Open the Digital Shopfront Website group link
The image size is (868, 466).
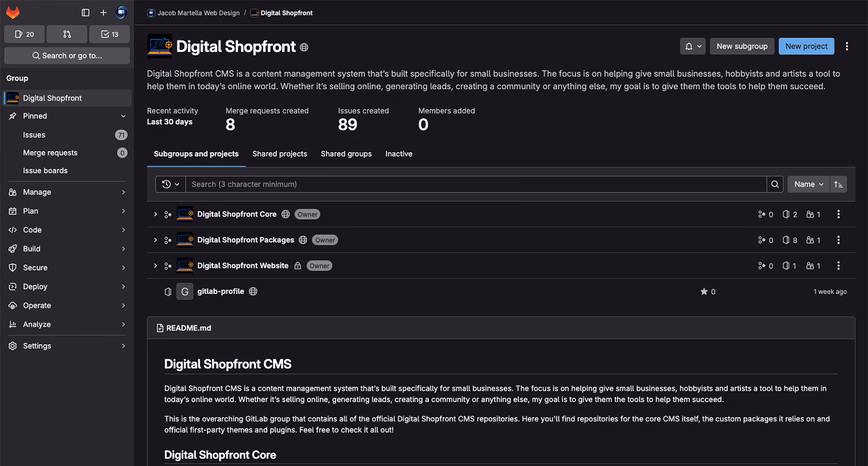(x=242, y=266)
